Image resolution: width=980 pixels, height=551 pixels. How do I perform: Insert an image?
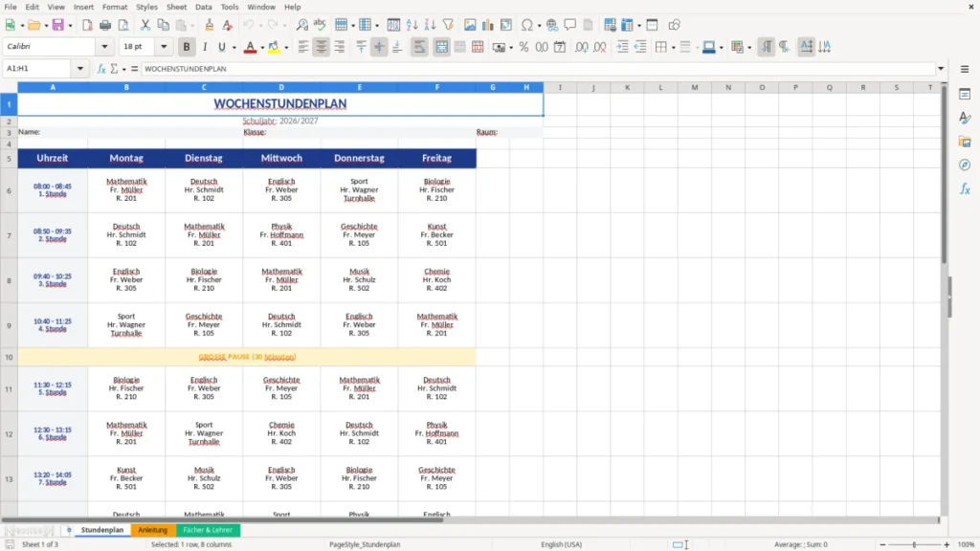point(470,25)
